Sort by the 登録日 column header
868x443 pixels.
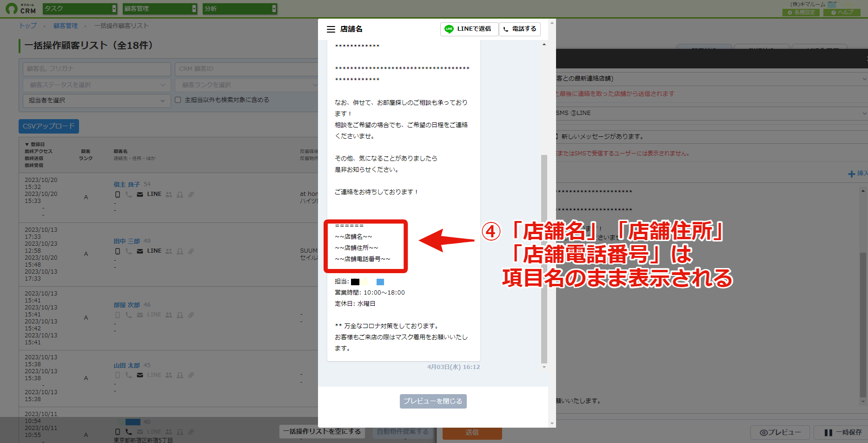pyautogui.click(x=35, y=145)
